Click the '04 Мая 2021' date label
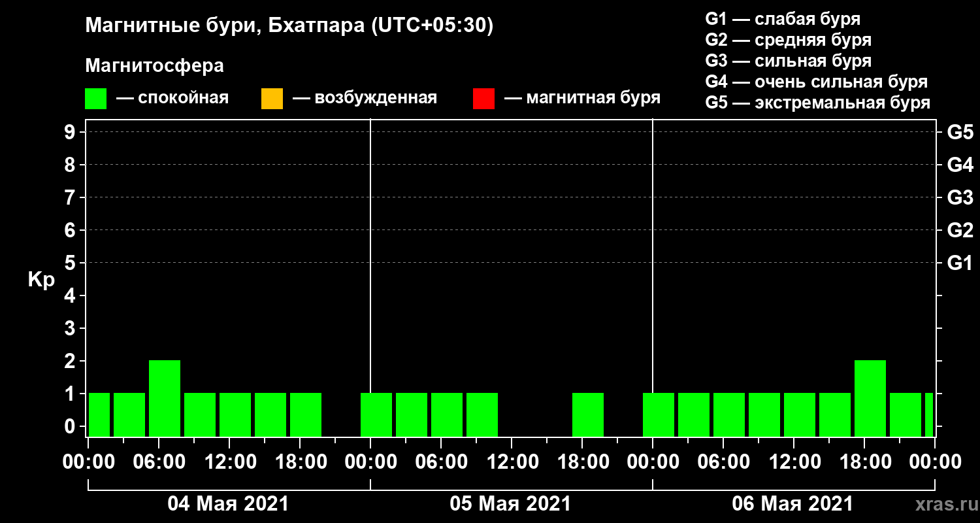 [228, 504]
